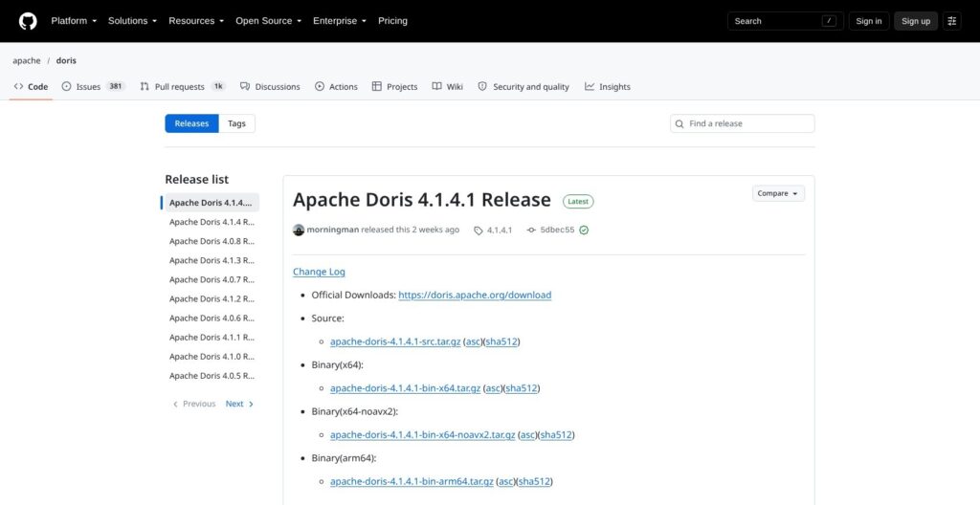Open the Compare dropdown
Viewport: 980px width, 505px height.
click(778, 194)
